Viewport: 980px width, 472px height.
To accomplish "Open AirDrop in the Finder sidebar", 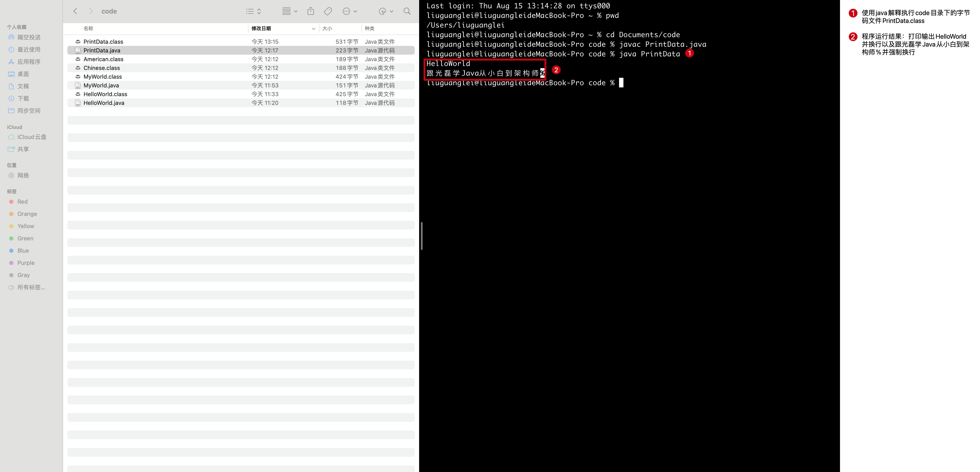I will pyautogui.click(x=28, y=37).
